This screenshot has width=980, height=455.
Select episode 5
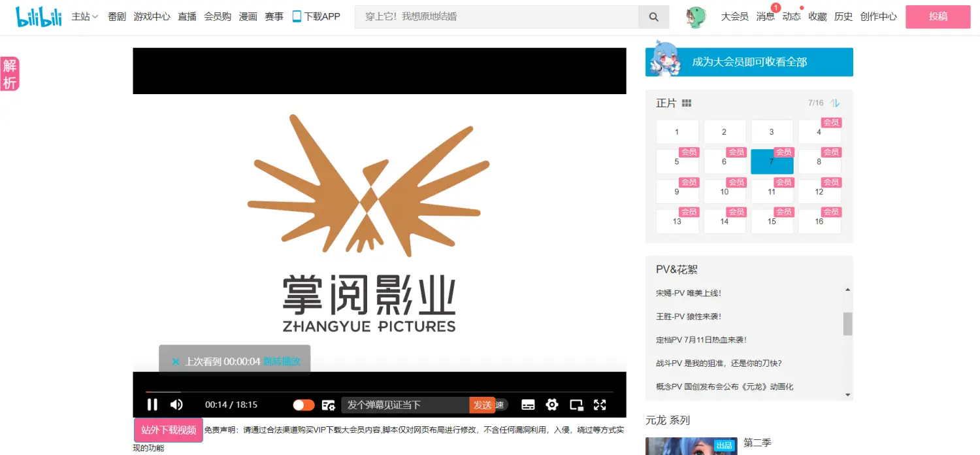click(x=677, y=161)
